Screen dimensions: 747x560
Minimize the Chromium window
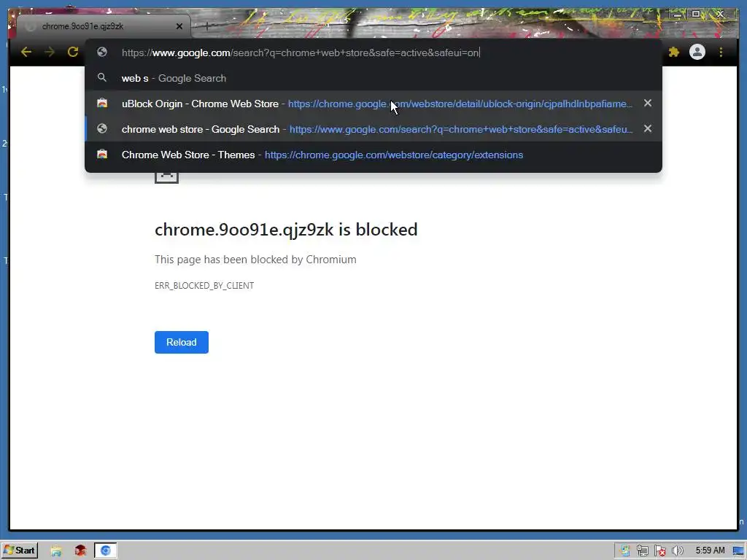click(678, 15)
